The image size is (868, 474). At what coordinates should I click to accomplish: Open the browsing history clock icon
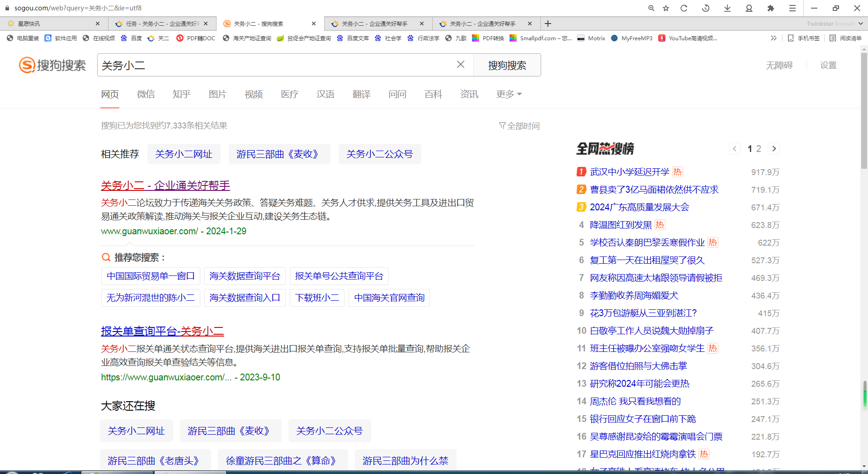click(x=706, y=8)
